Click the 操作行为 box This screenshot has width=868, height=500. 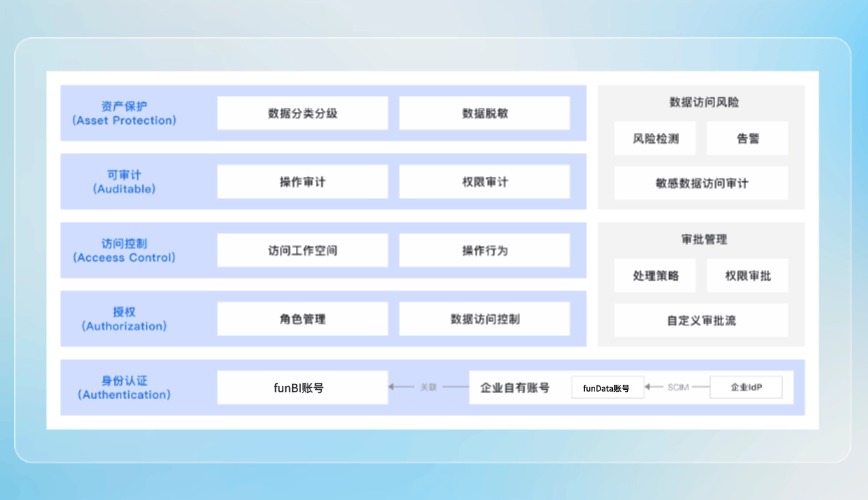pos(484,250)
